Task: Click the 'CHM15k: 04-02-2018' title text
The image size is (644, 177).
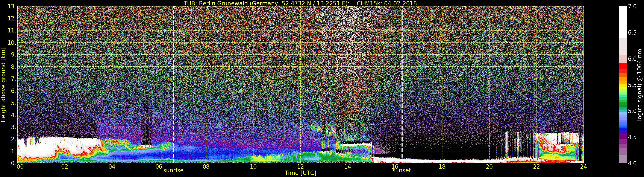Action: tap(387, 3)
